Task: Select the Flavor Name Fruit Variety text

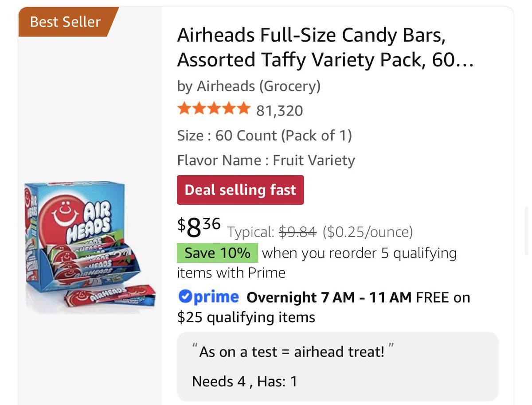Action: tap(266, 160)
